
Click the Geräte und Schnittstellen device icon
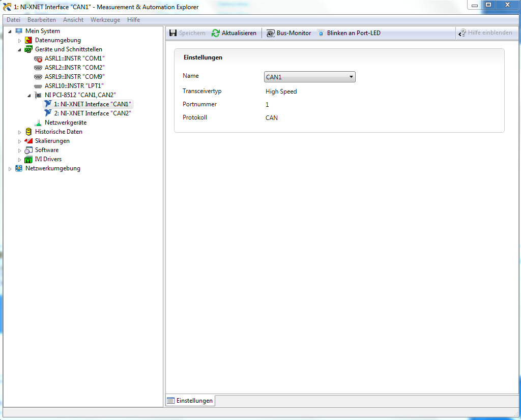[28, 49]
